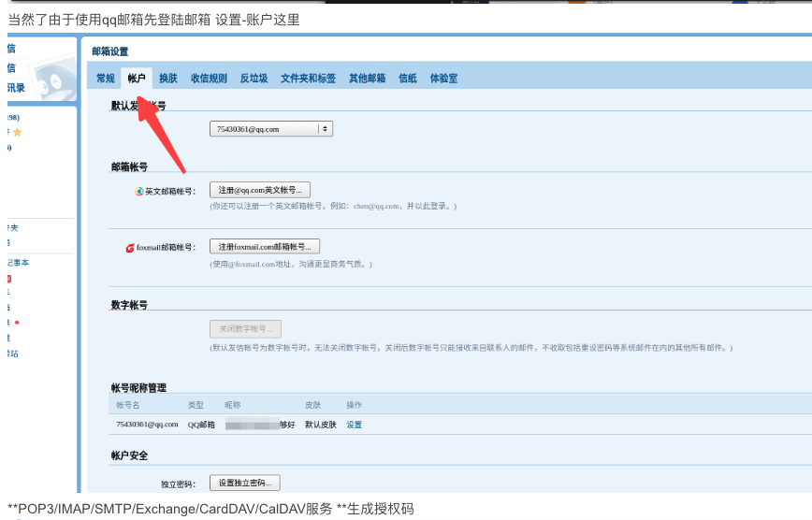Viewport: 812px width, 520px height.
Task: Click the 独立密码 label
Action: (178, 484)
